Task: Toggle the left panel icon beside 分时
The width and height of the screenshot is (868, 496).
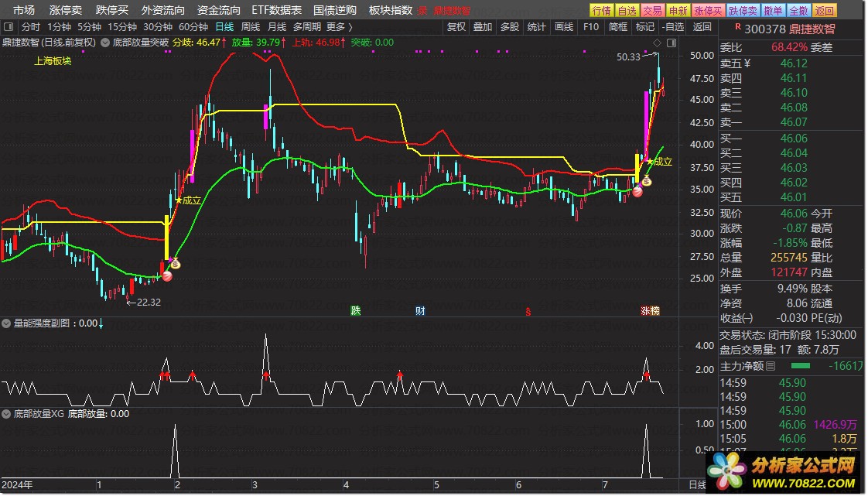Action: tap(9, 26)
